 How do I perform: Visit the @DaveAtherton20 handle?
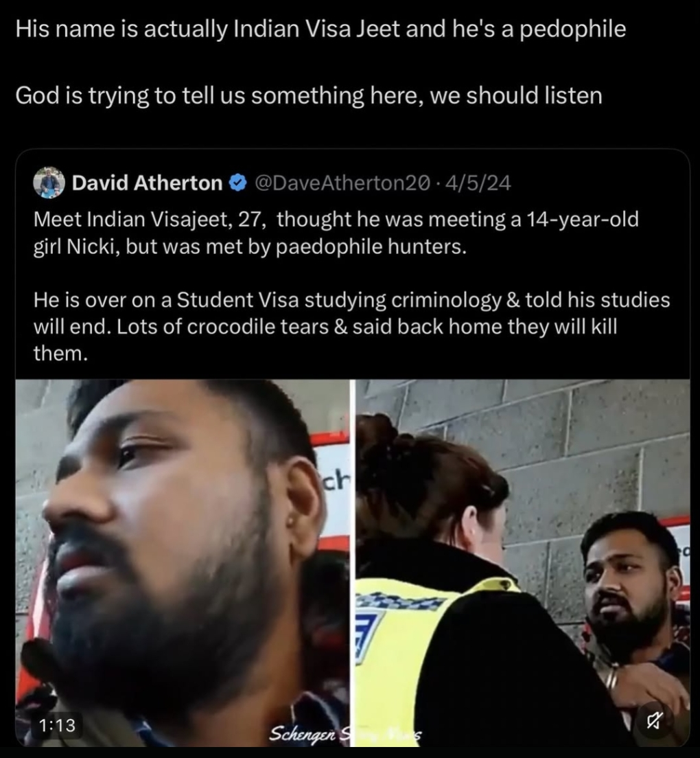(342, 183)
